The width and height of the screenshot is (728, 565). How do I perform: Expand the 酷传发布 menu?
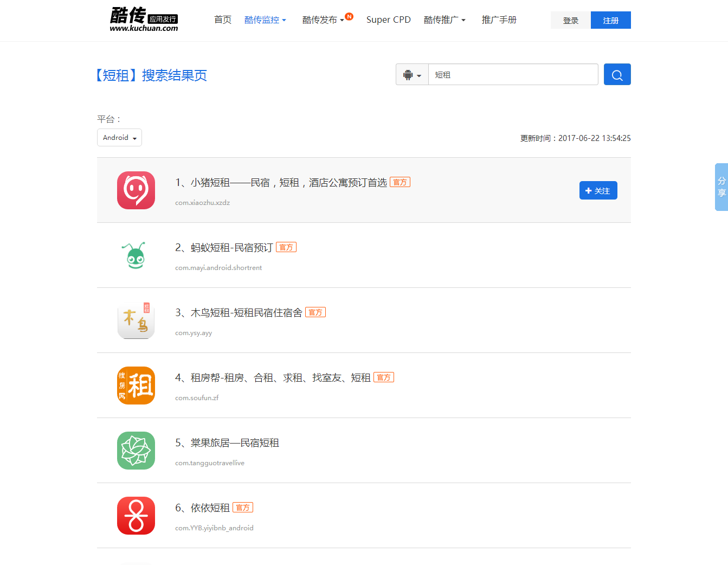323,20
